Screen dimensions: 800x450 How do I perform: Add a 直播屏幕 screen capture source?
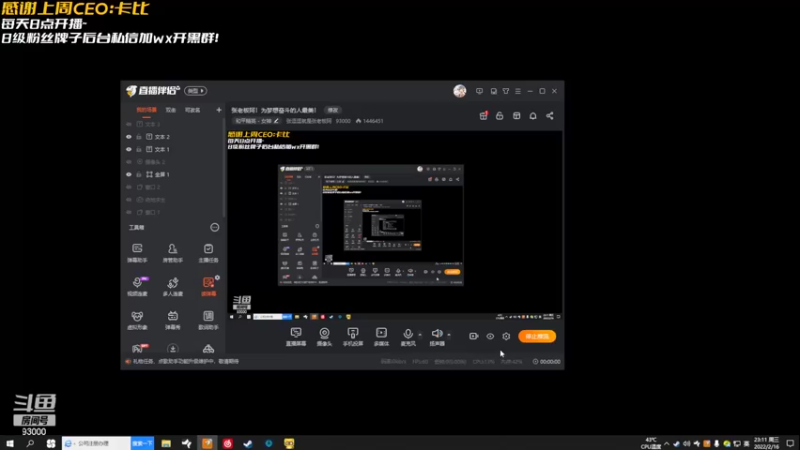[x=296, y=337]
